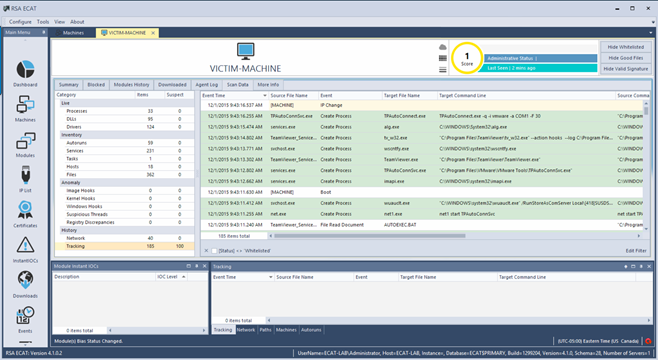658x360 pixels.
Task: Open the View menu
Action: pyautogui.click(x=60, y=22)
